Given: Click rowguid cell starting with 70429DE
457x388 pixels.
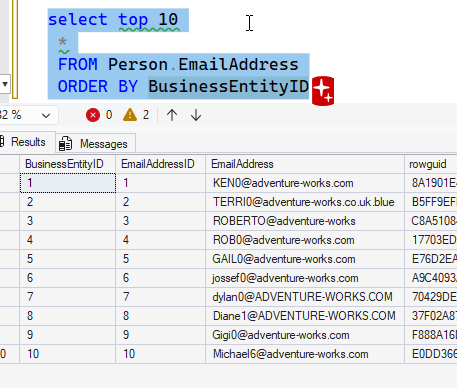Looking at the screenshot, I should 431,297.
